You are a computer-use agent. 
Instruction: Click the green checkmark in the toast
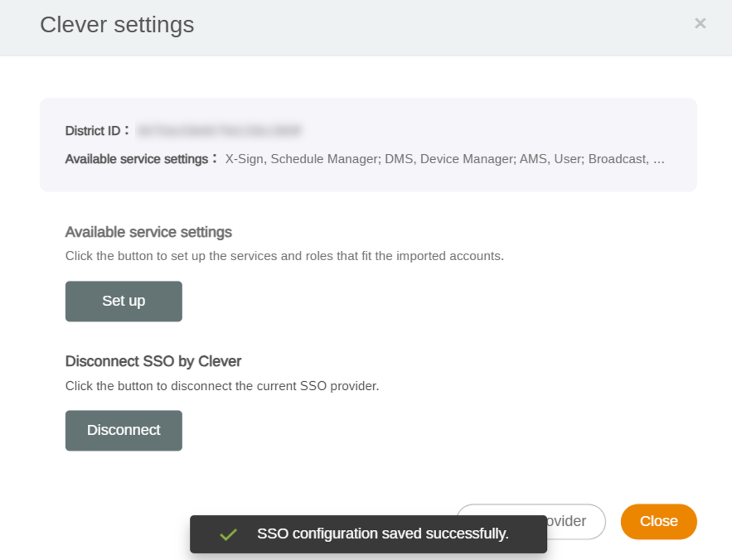[x=228, y=535]
